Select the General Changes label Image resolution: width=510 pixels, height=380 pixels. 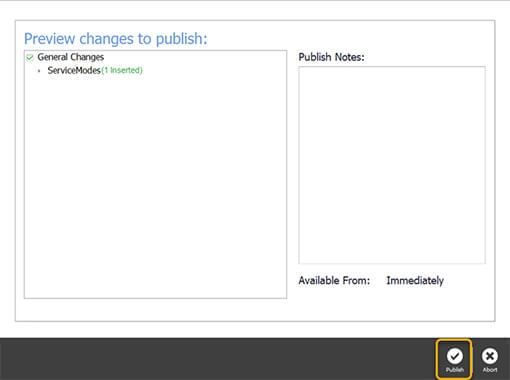(71, 57)
